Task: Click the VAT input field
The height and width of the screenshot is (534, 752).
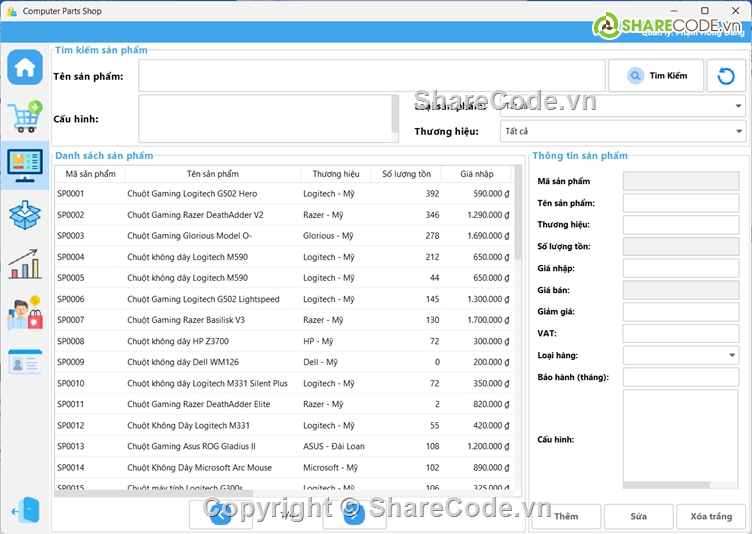Action: (681, 333)
